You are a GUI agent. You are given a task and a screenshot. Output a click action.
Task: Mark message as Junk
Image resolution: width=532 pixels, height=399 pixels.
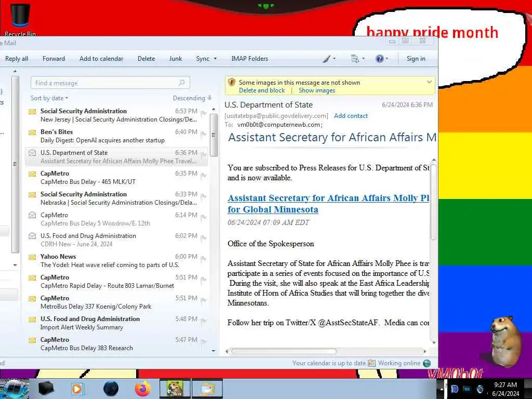point(176,59)
